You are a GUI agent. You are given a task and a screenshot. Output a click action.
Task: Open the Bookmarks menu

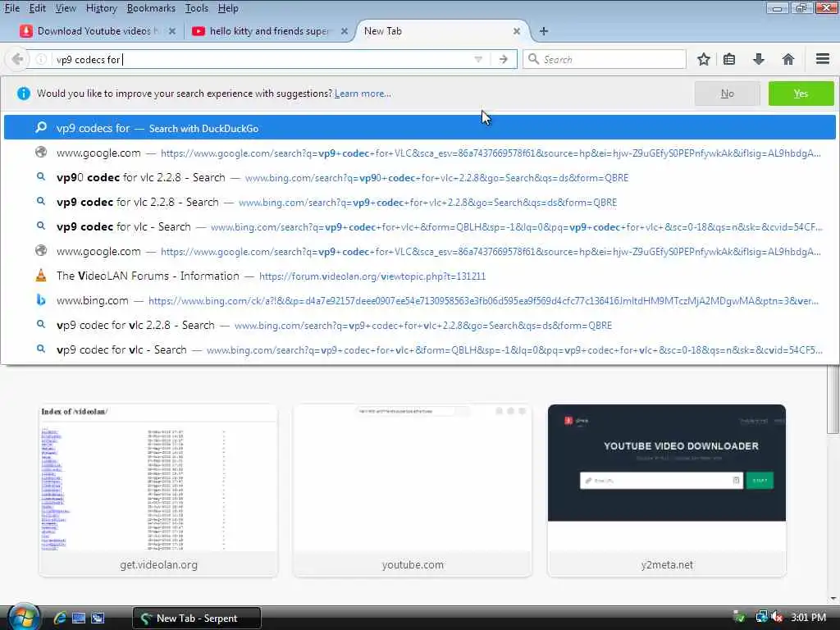pyautogui.click(x=151, y=8)
